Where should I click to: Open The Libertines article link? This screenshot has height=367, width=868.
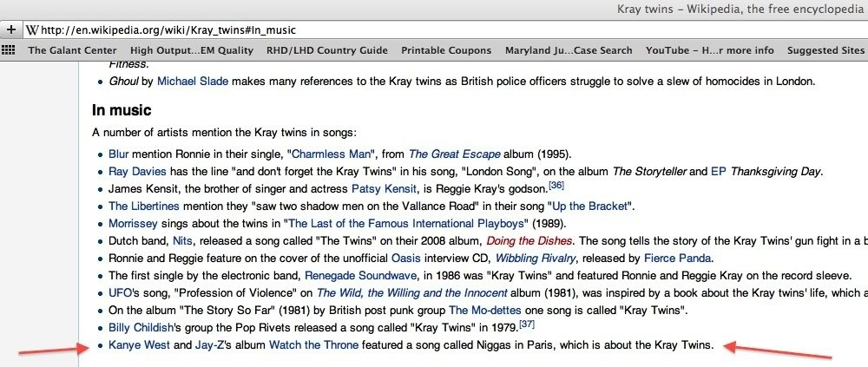click(144, 206)
